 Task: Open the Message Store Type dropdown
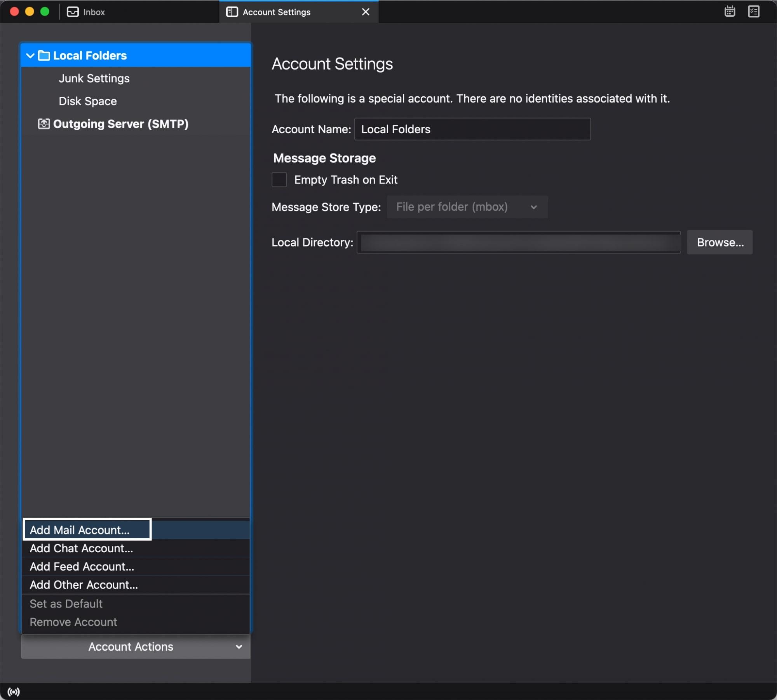pyautogui.click(x=467, y=207)
